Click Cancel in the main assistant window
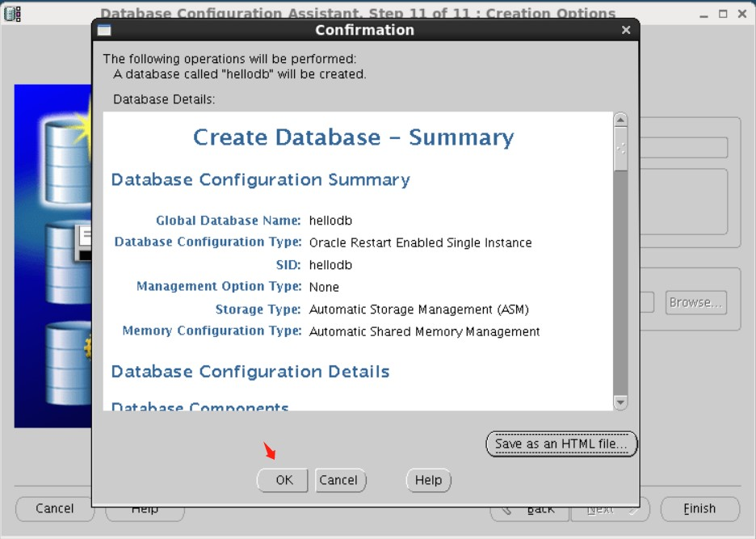The width and height of the screenshot is (756, 539). (54, 508)
